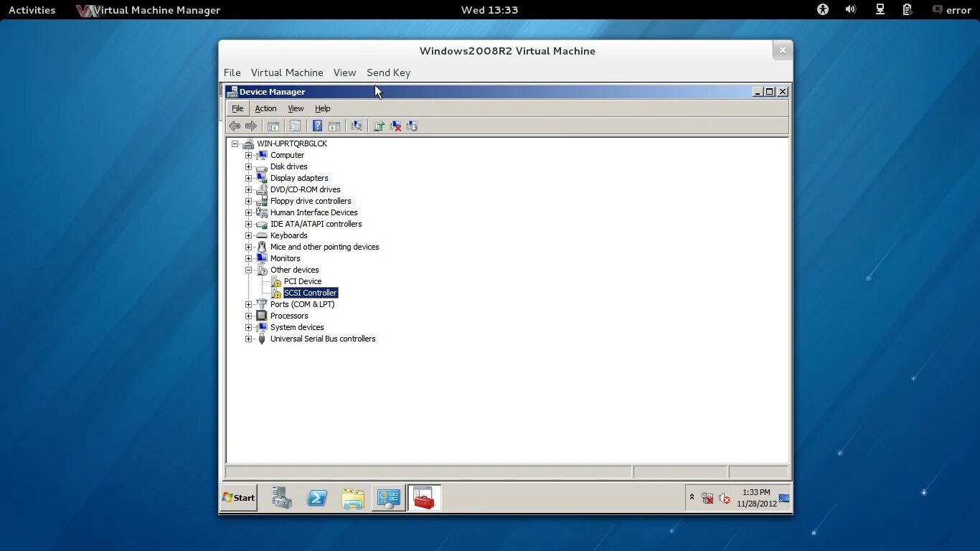This screenshot has width=980, height=551.
Task: Click the Wed 13:33 clock in top bar
Action: click(x=489, y=10)
